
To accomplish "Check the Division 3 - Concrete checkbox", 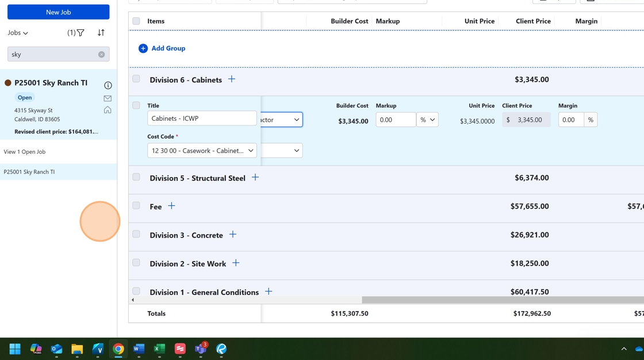I will (136, 234).
